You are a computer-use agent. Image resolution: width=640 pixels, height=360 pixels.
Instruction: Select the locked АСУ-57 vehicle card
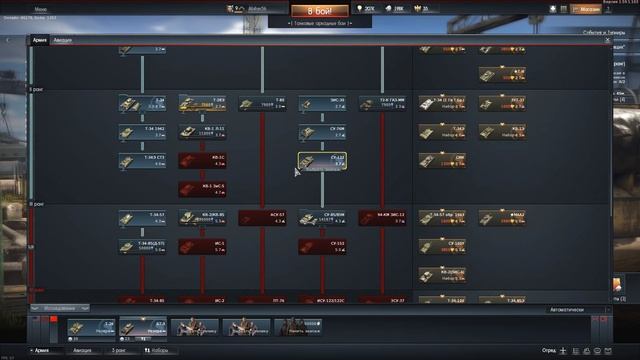[x=262, y=218]
